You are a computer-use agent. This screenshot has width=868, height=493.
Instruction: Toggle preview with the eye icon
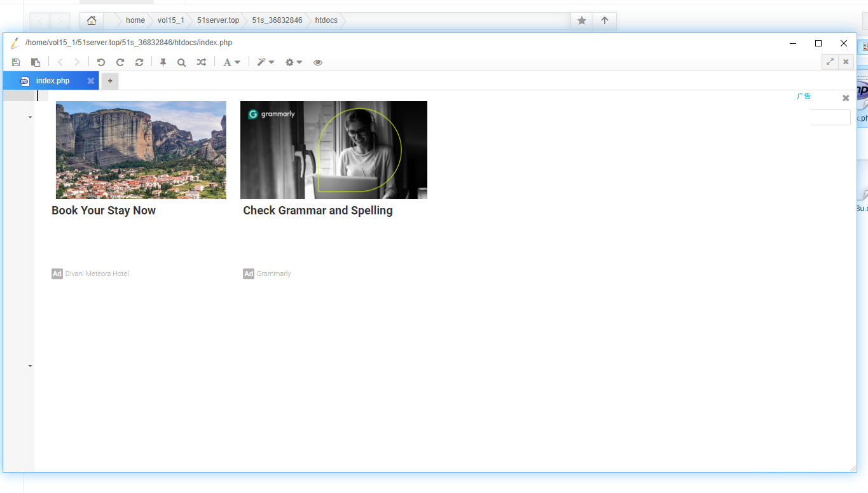click(x=318, y=62)
